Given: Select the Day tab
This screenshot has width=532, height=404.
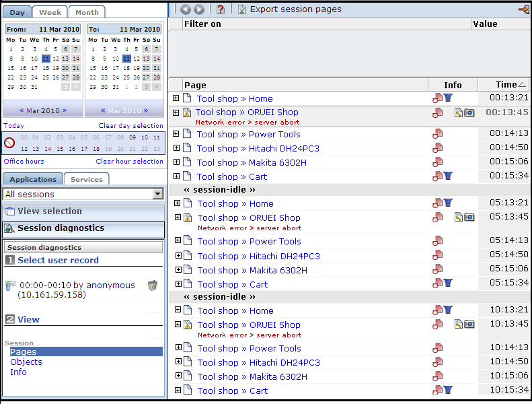Looking at the screenshot, I should pos(17,12).
